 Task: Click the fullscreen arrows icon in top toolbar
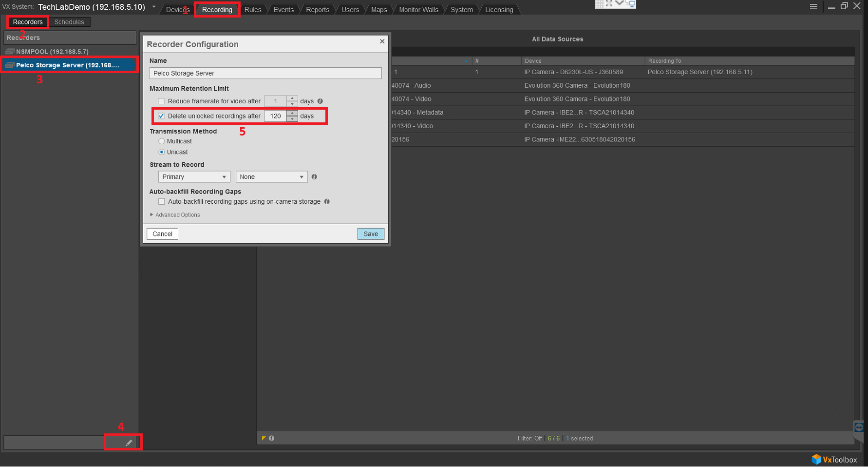[x=609, y=4]
